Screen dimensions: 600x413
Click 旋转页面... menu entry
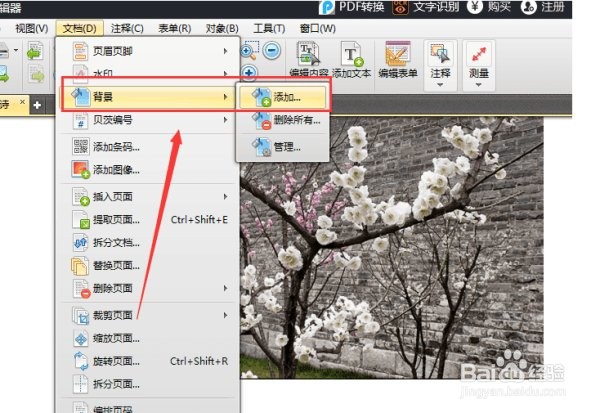(x=148, y=361)
